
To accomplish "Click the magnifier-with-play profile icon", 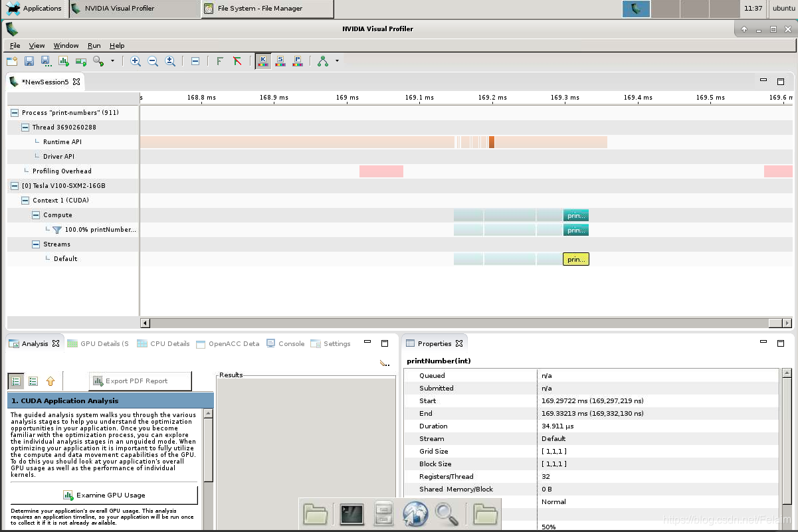I will 98,61.
